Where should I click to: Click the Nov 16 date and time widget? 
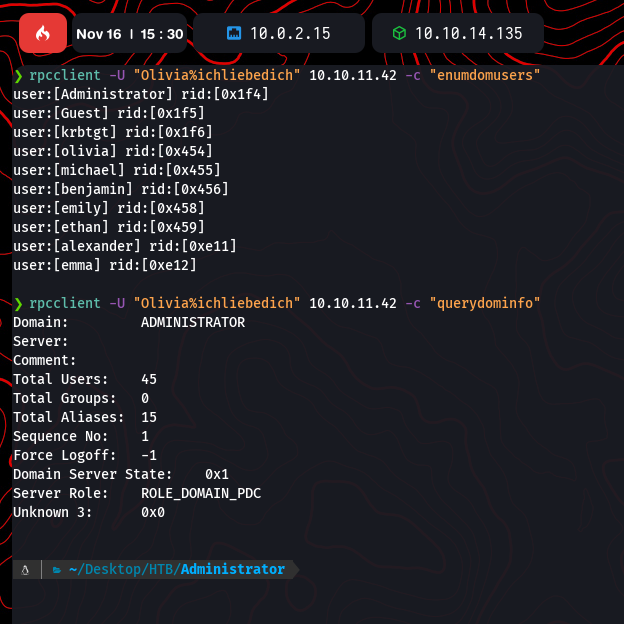coord(129,33)
